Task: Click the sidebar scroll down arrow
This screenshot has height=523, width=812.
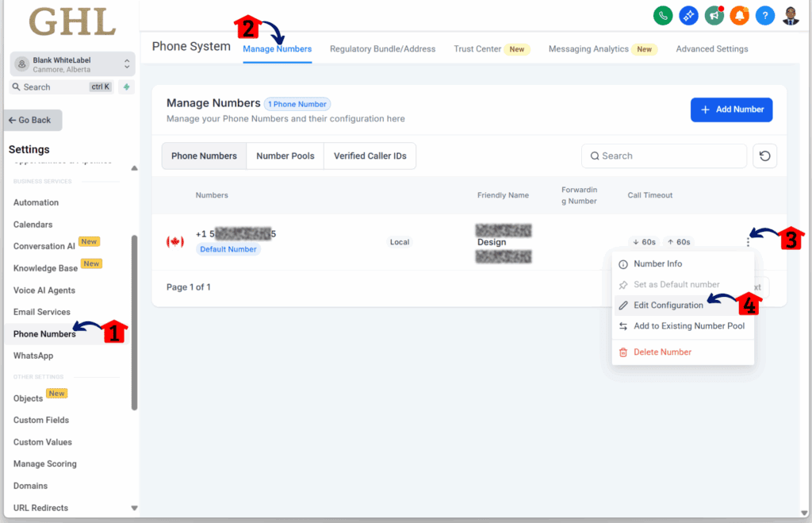Action: tap(134, 508)
